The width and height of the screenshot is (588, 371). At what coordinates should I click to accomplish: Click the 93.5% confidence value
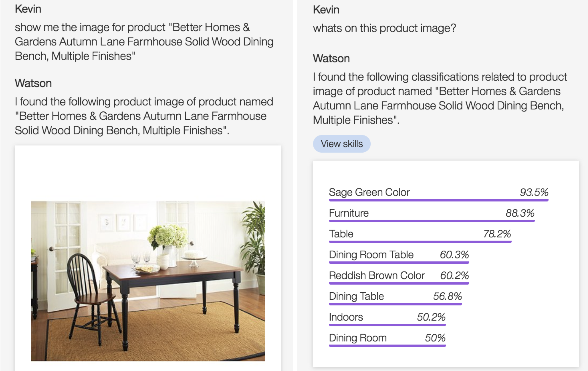coord(534,192)
